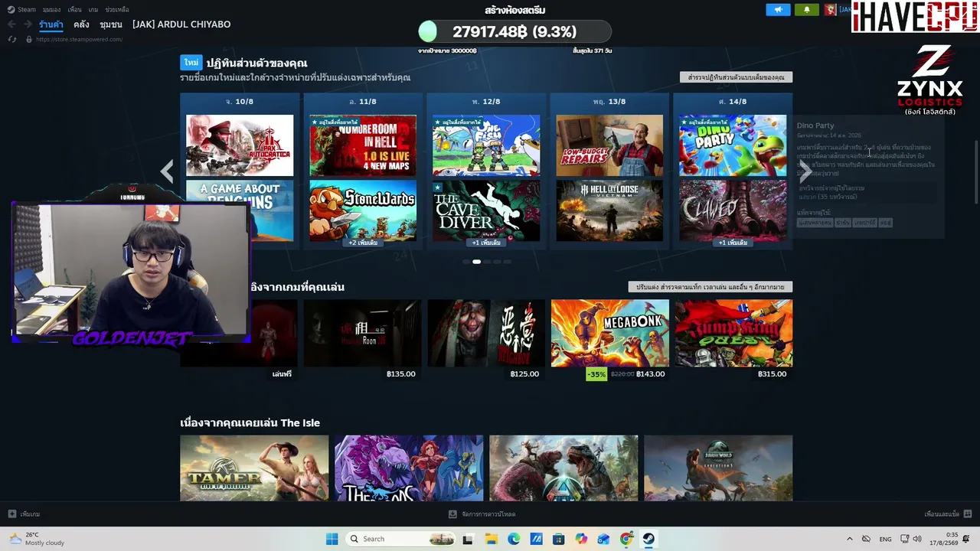Open the Steam menu in the title bar

coord(22,10)
